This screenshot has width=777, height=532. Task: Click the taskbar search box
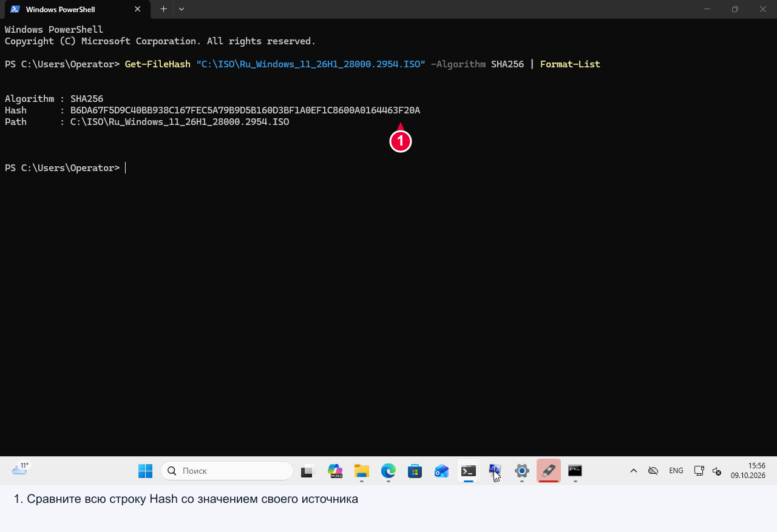pos(227,471)
